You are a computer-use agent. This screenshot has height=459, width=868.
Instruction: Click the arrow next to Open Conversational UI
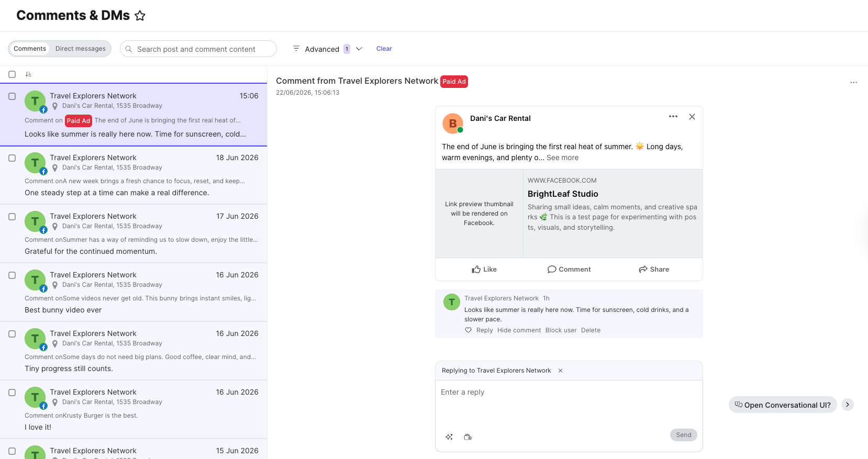[848, 405]
